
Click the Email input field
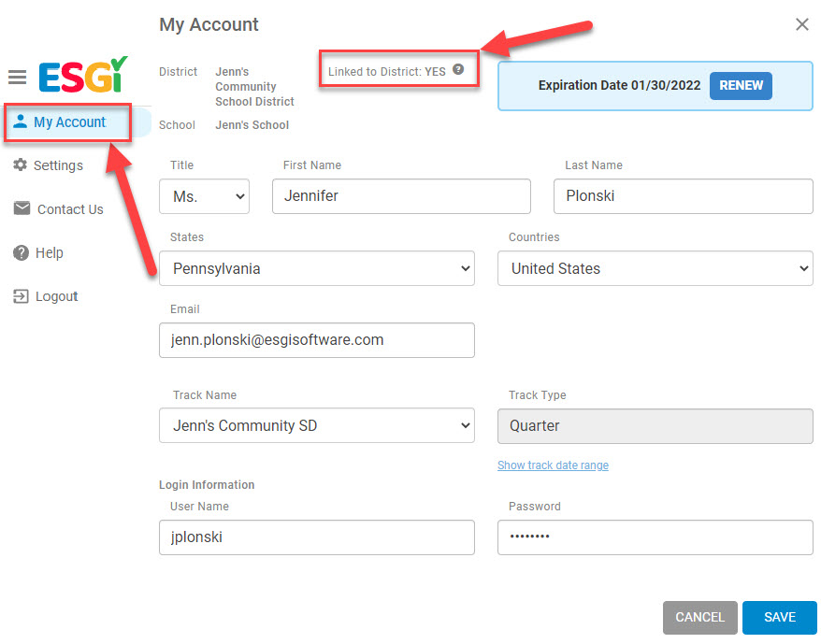click(317, 340)
